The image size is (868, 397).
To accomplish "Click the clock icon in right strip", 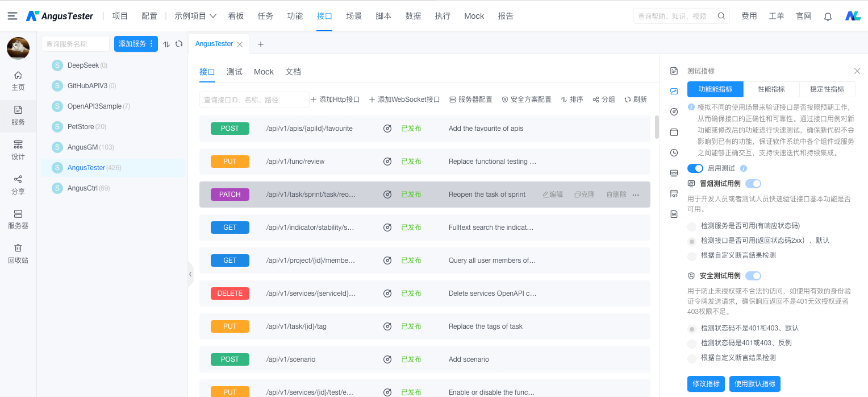I will (x=674, y=152).
